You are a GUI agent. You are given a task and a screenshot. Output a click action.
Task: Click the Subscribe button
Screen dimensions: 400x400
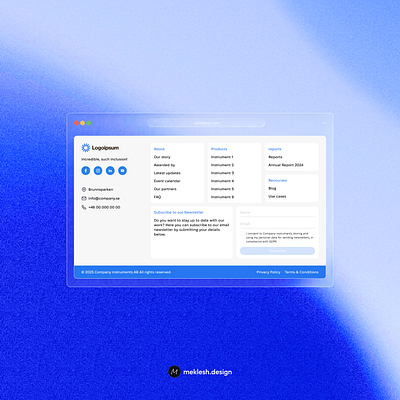coord(277,251)
